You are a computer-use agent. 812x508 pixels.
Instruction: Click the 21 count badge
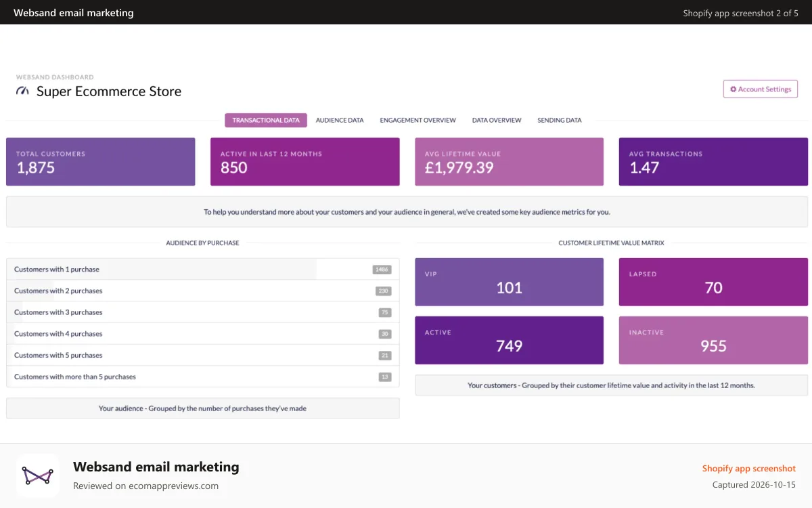pyautogui.click(x=385, y=356)
